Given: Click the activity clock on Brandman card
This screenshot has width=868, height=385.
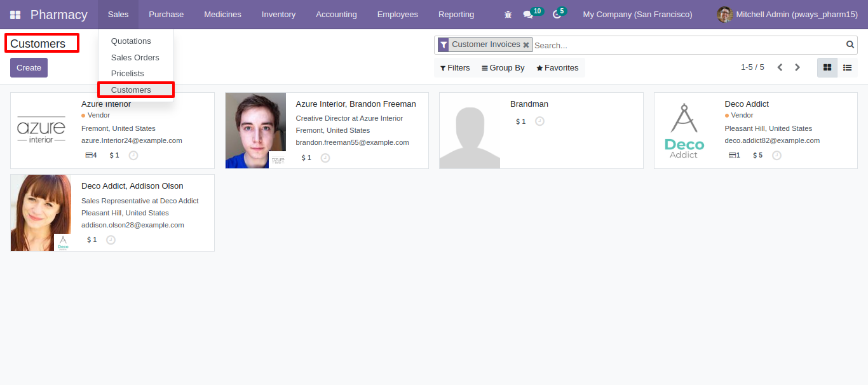Looking at the screenshot, I should click(539, 121).
